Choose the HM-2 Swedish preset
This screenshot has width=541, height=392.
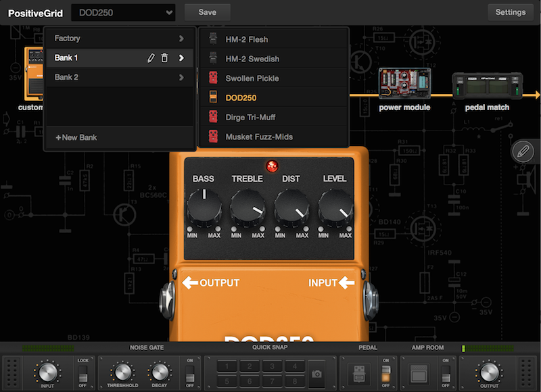(252, 59)
